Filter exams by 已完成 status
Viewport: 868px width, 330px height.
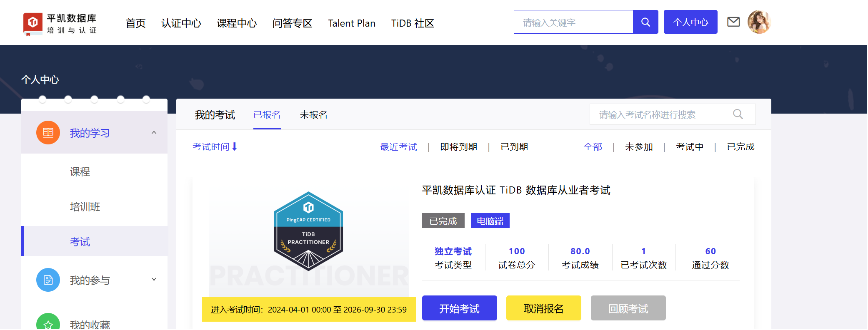[x=740, y=147]
